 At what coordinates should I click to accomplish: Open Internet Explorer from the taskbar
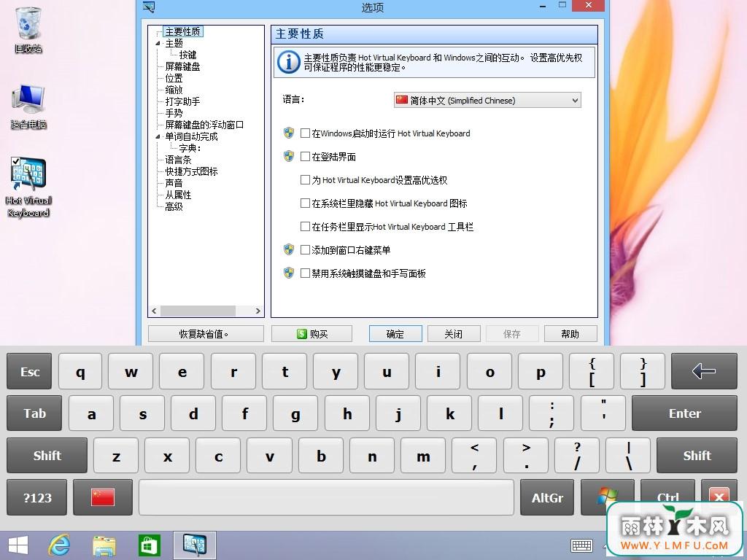tap(60, 545)
